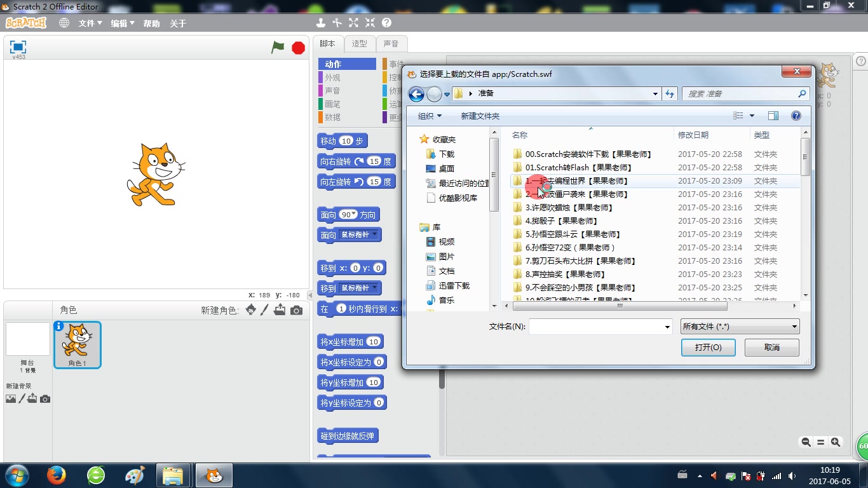Select the 数据 block category

point(348,117)
